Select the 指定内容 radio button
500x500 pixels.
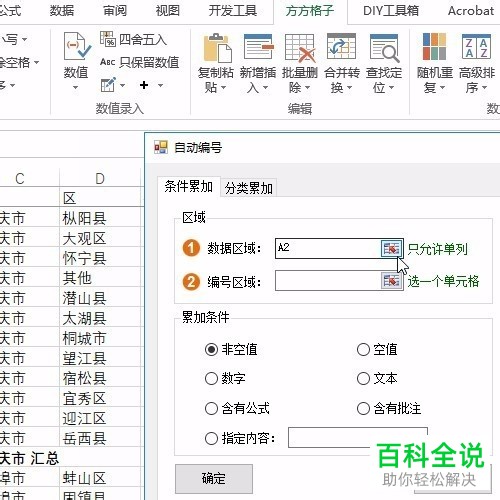tap(211, 438)
